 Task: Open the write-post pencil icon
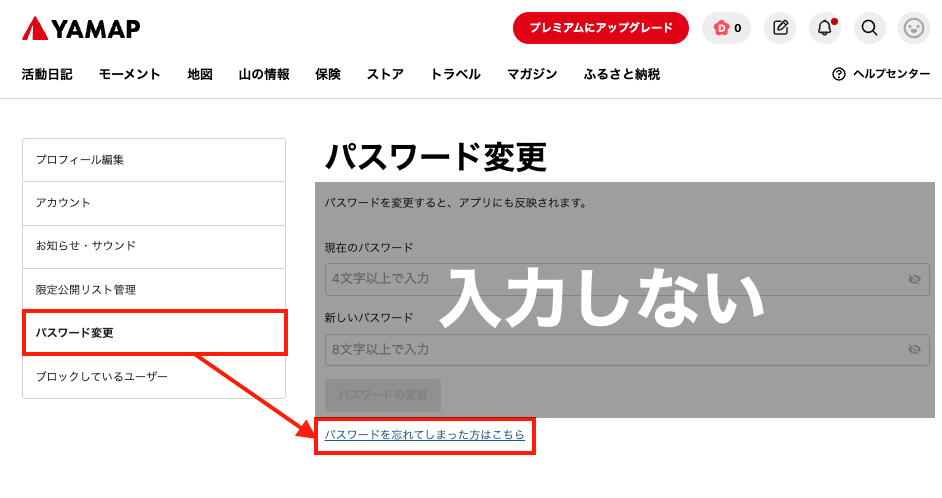(x=780, y=28)
